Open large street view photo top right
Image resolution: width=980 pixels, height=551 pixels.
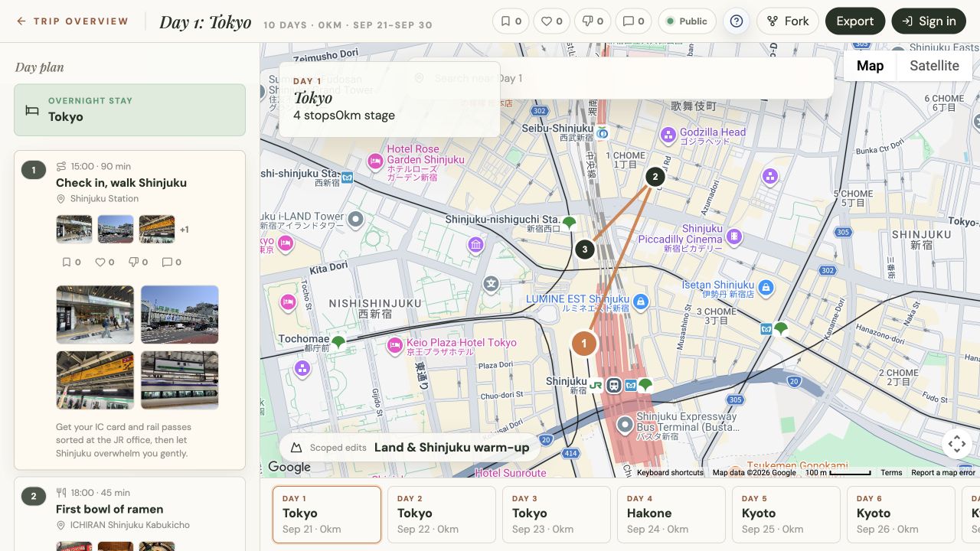pos(180,315)
